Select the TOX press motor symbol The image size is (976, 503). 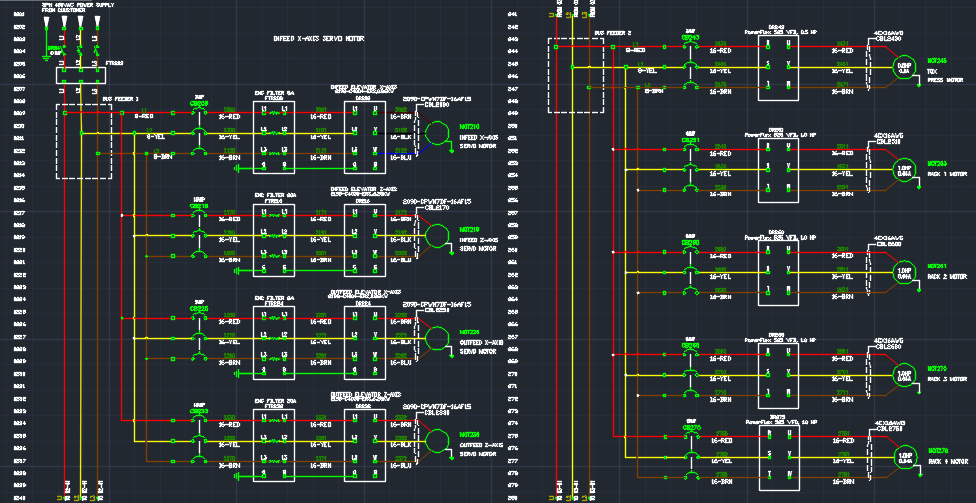coord(904,68)
